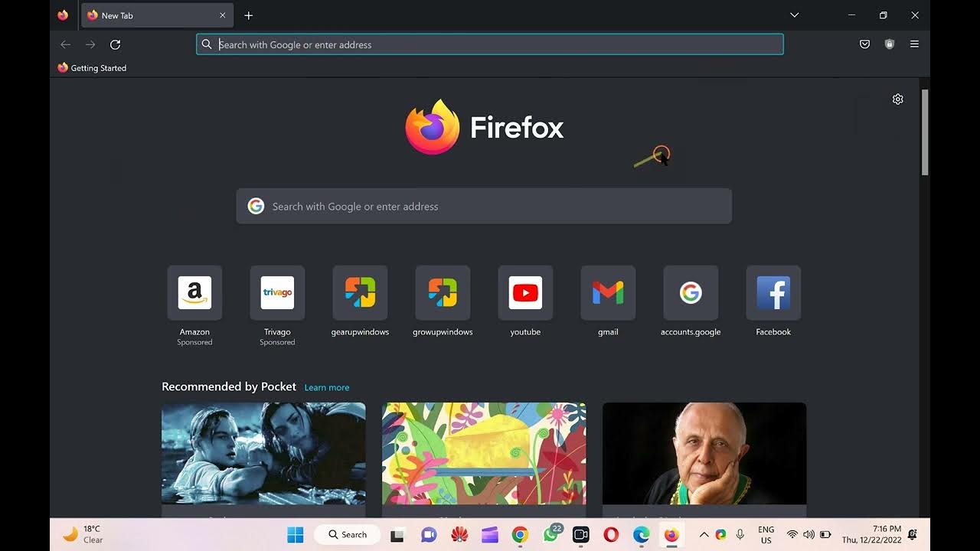Open a new tab with plus button
This screenshot has width=980, height=551.
click(x=248, y=15)
